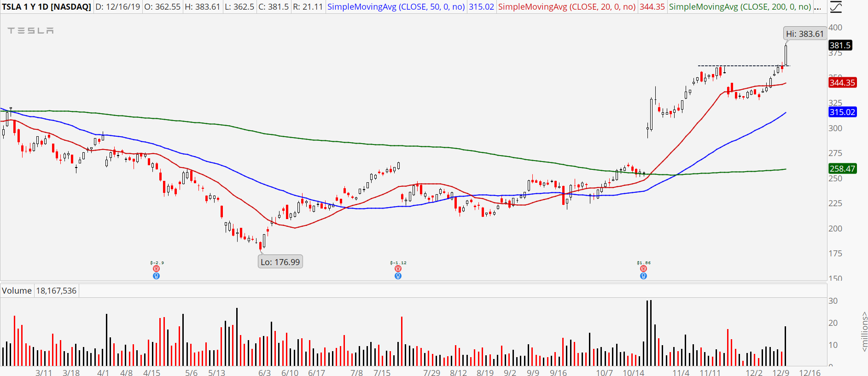Click the blue 315.02 price axis tag
868x376 pixels.
(x=843, y=112)
